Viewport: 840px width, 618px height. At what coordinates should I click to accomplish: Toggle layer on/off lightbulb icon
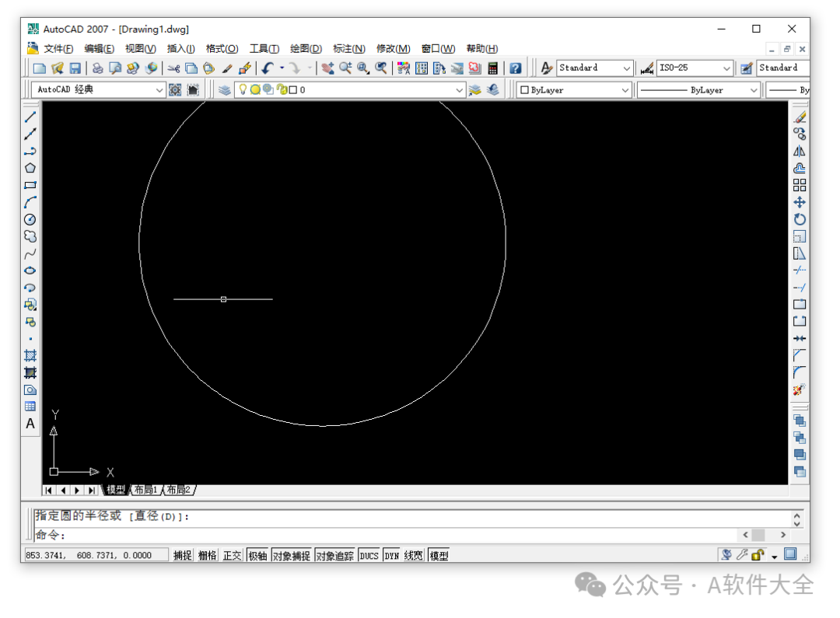click(243, 89)
